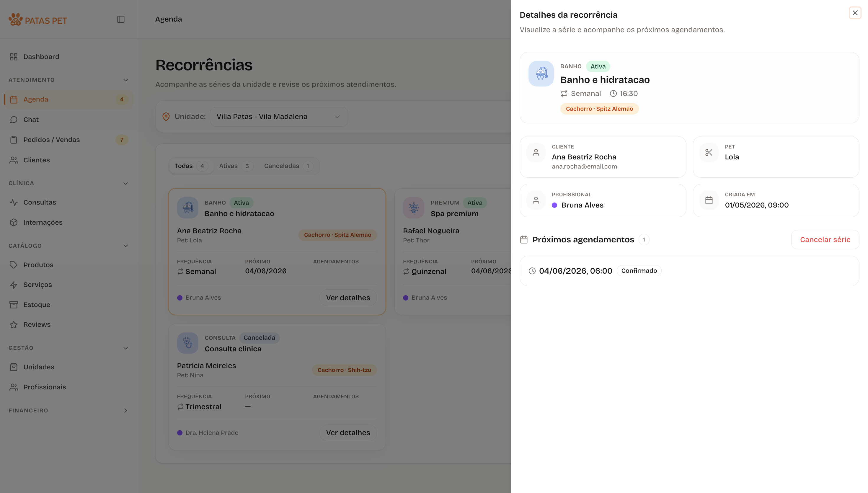Image resolution: width=868 pixels, height=493 pixels.
Task: Click the 01/05/2026, 09:00 creation date
Action: coord(757,205)
